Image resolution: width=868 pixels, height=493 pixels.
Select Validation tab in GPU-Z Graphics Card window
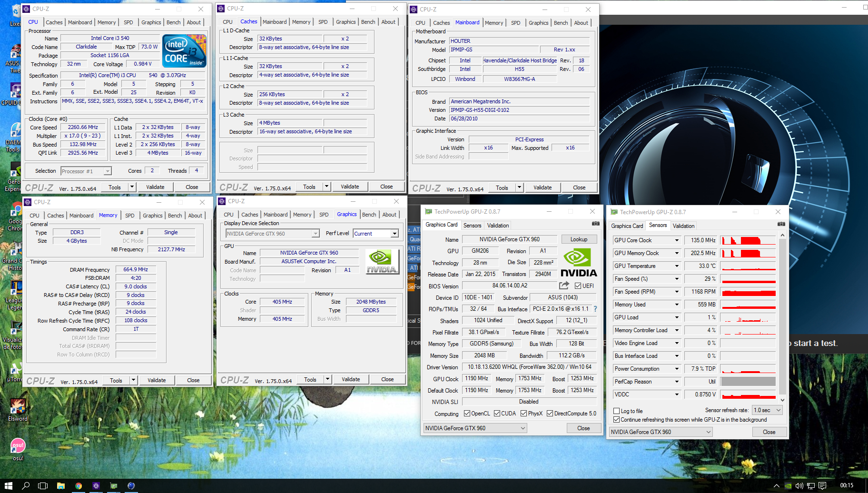[x=498, y=226]
